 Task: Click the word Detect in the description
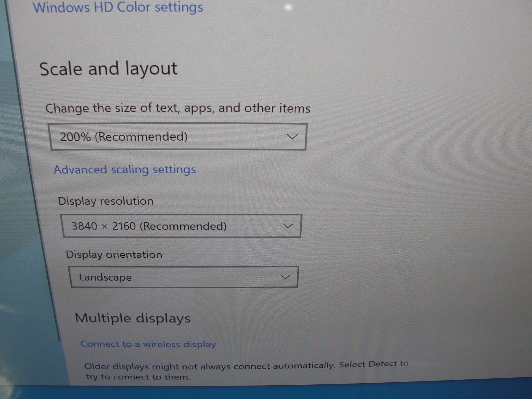[382, 364]
